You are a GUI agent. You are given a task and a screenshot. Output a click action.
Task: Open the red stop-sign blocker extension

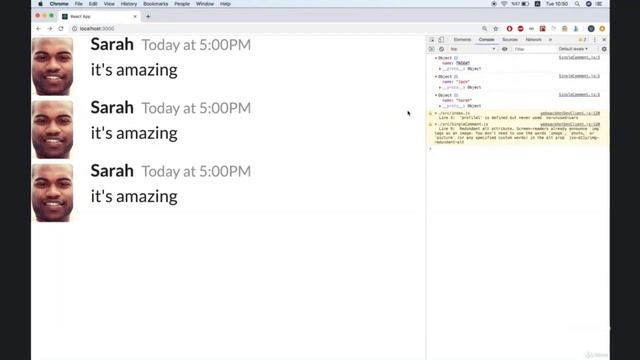(520, 29)
